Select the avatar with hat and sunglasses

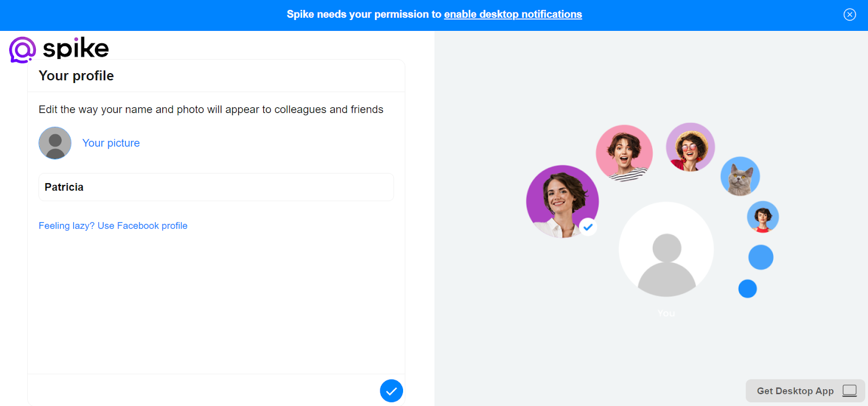pos(690,147)
